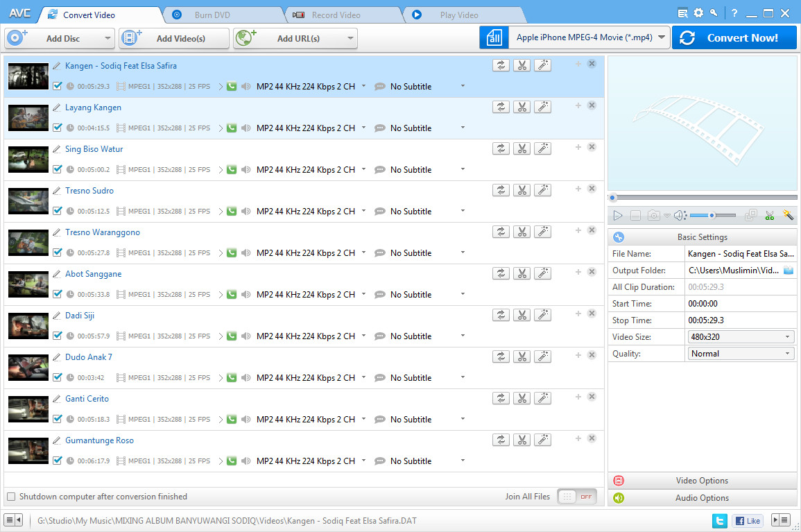Click the scissors clip icon for Tresno Sudro

pyautogui.click(x=522, y=190)
